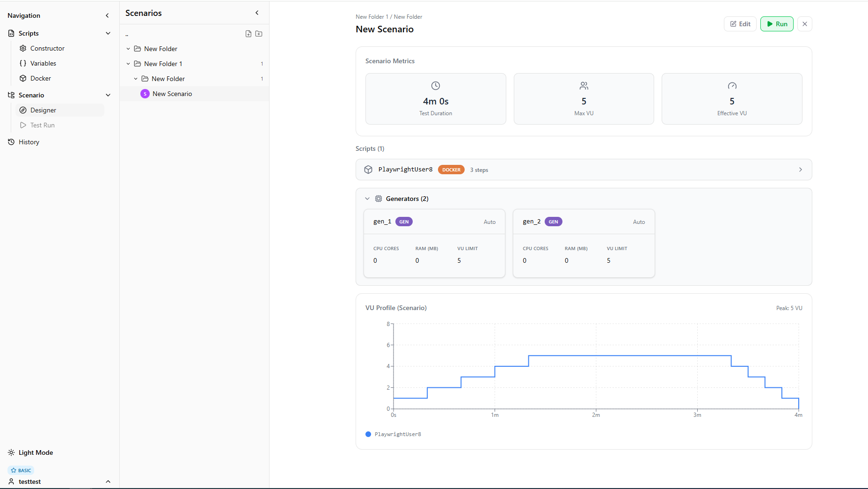Image resolution: width=868 pixels, height=489 pixels.
Task: Click the 'Scripts (1)' heading
Action: 370,148
